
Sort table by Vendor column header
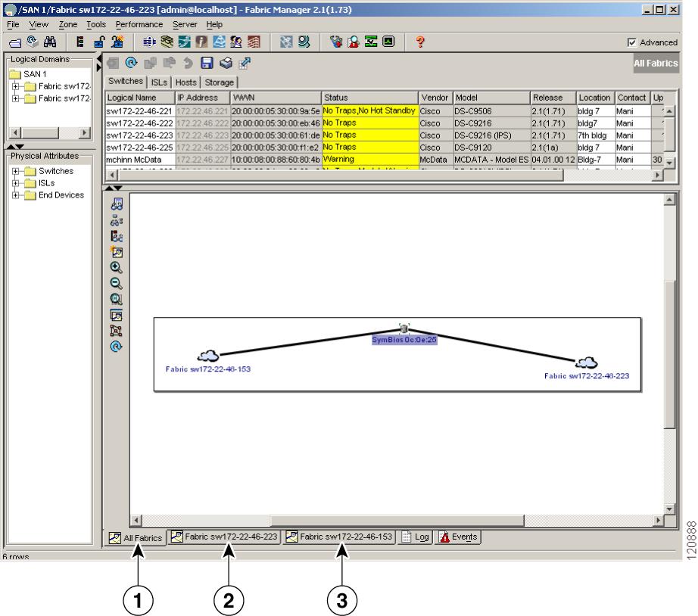coord(435,98)
